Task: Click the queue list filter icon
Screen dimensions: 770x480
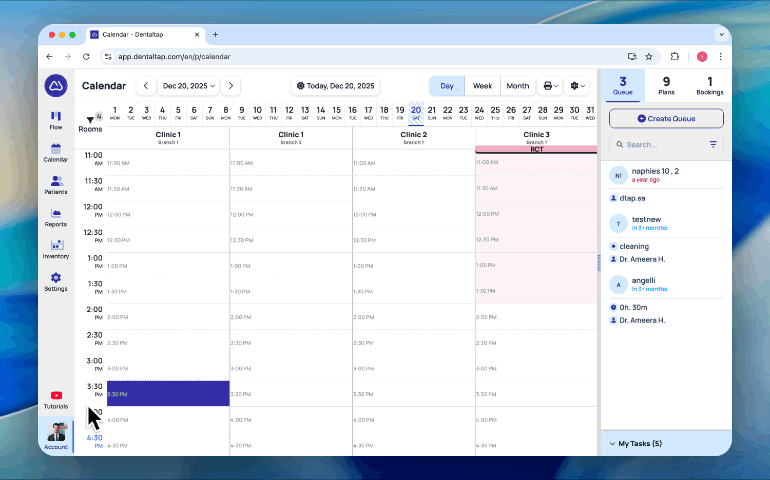Action: (713, 144)
